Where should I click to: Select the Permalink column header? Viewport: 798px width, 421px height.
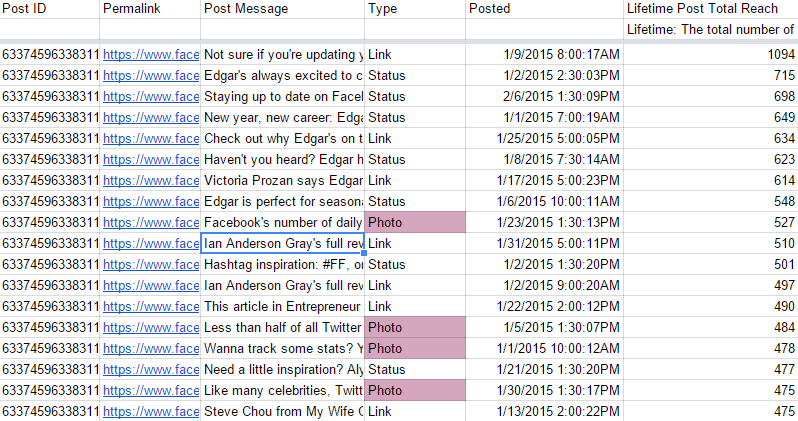(x=150, y=9)
